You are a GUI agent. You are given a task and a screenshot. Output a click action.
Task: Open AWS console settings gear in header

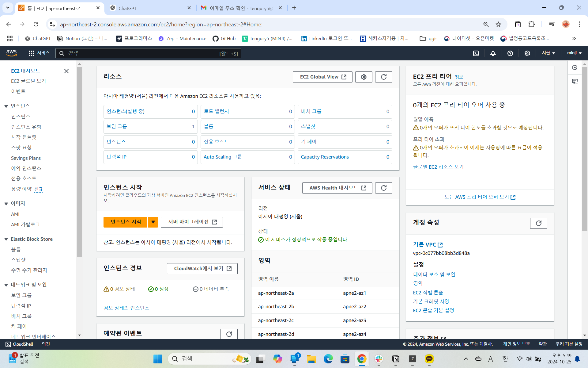click(x=527, y=53)
